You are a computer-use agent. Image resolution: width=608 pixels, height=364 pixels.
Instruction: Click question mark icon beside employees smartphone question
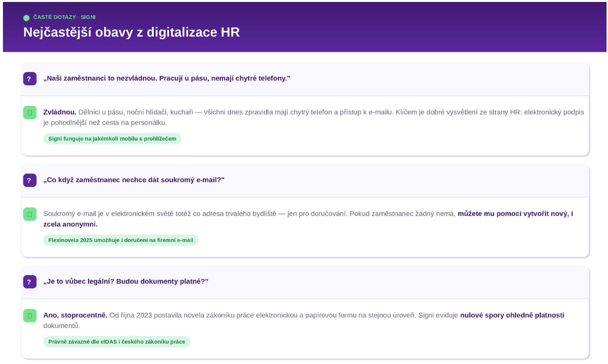(30, 78)
